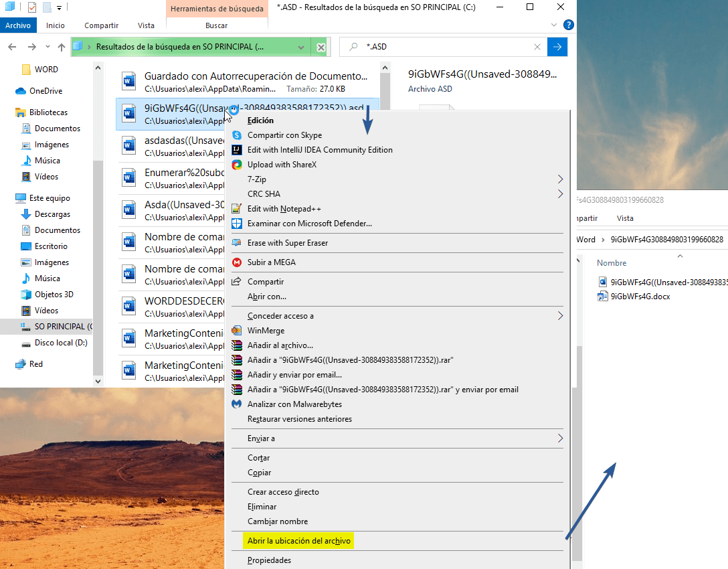Screen dimensions: 728x569
Task: Open the Buscar search tools tab
Action: pyautogui.click(x=216, y=25)
